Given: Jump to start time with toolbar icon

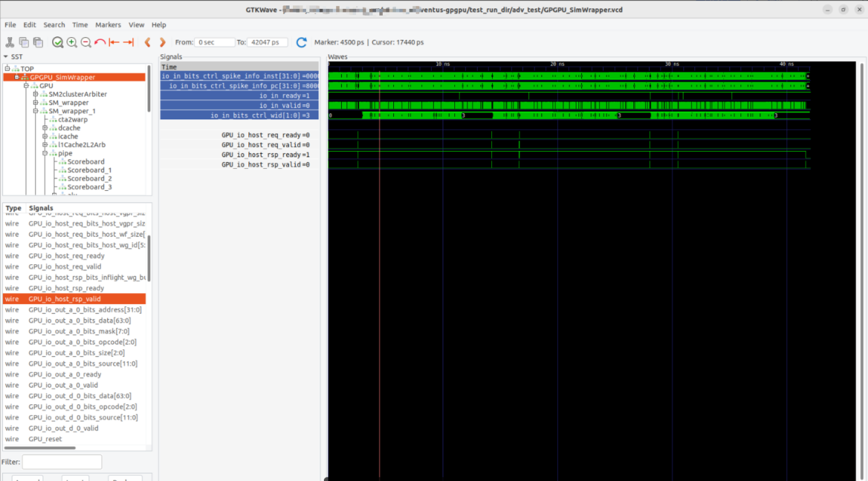Looking at the screenshot, I should point(114,43).
